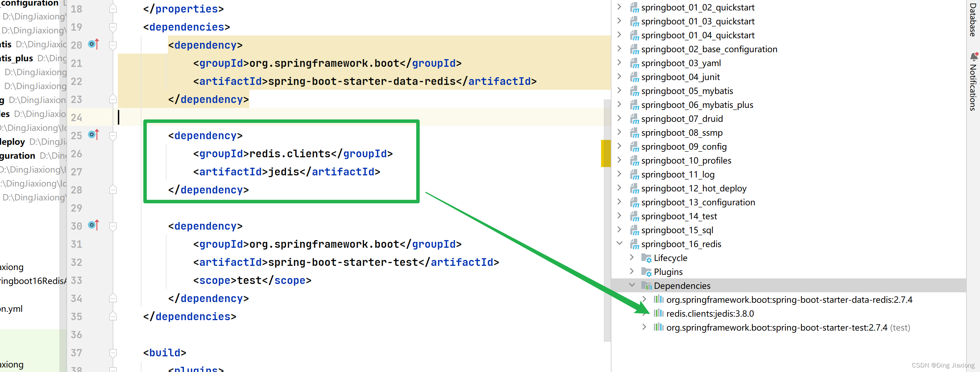Collapse the springboot_16_redis module

click(x=619, y=244)
